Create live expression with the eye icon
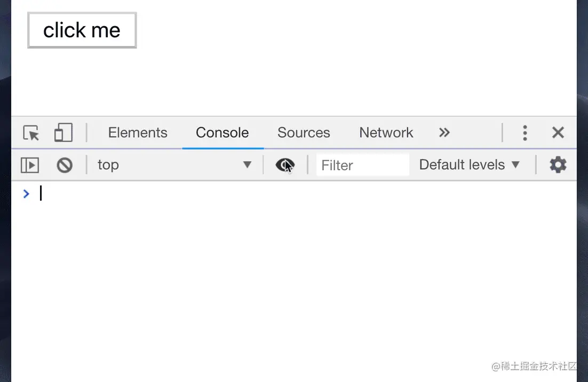 click(x=285, y=165)
